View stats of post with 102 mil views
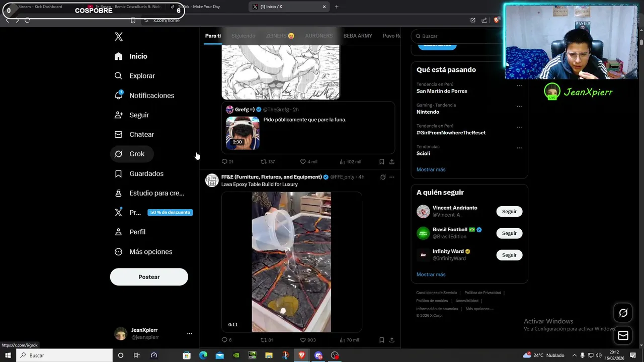 350,161
